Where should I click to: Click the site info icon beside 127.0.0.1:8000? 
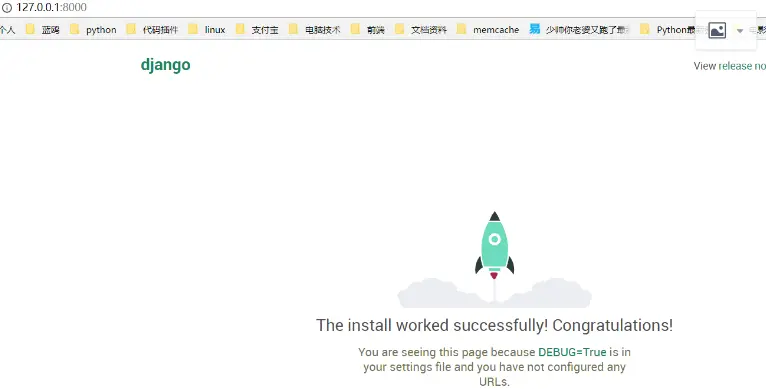pos(6,7)
